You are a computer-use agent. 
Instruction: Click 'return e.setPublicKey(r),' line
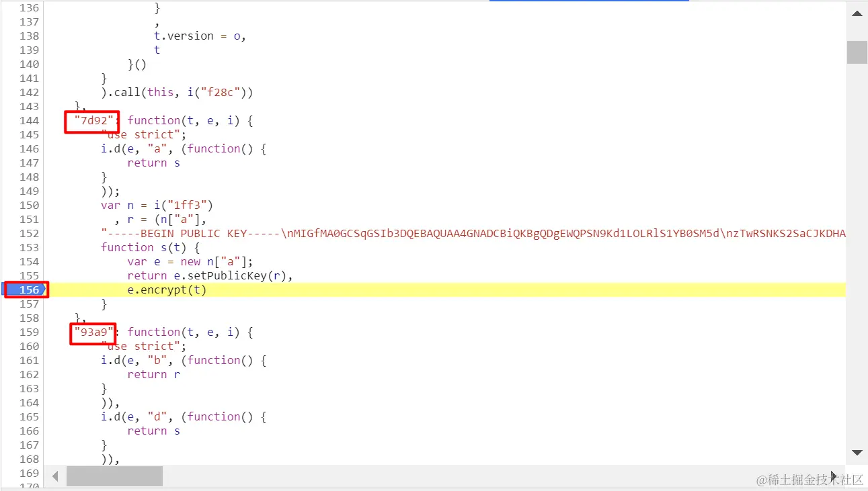pyautogui.click(x=210, y=275)
